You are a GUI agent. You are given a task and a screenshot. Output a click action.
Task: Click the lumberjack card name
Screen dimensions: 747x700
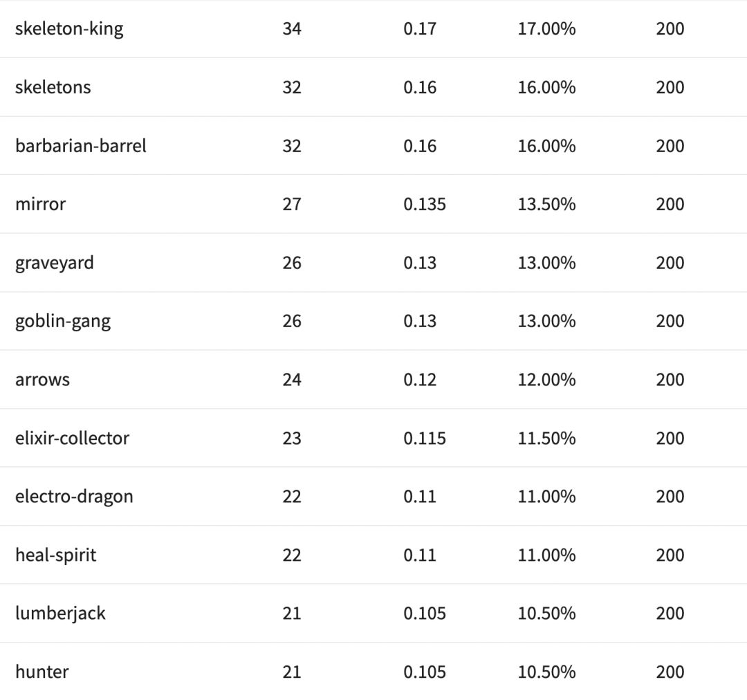60,614
